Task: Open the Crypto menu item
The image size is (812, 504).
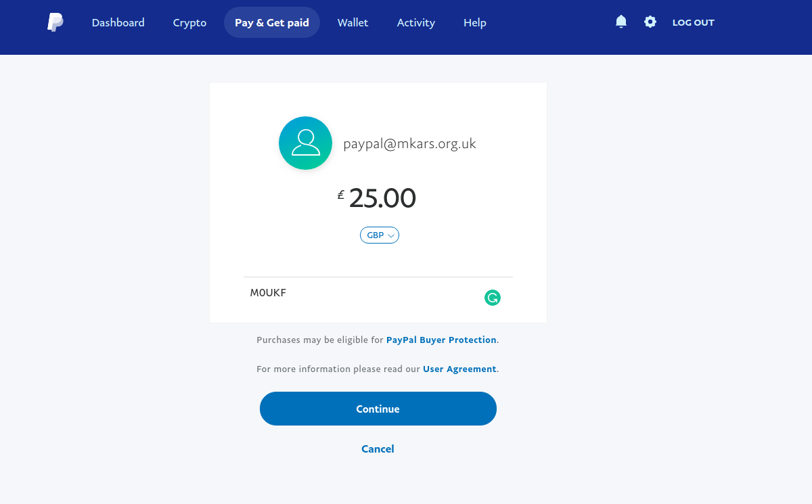Action: pyautogui.click(x=189, y=22)
